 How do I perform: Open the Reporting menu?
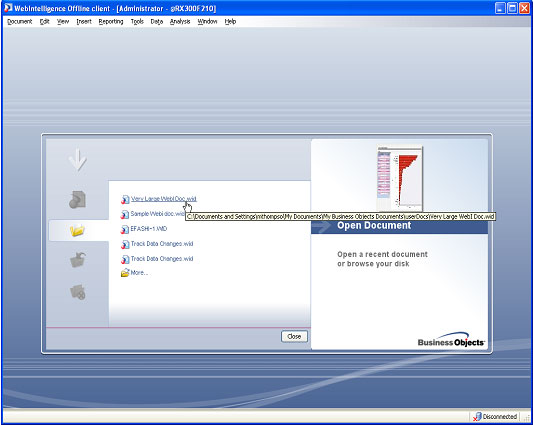[x=111, y=21]
